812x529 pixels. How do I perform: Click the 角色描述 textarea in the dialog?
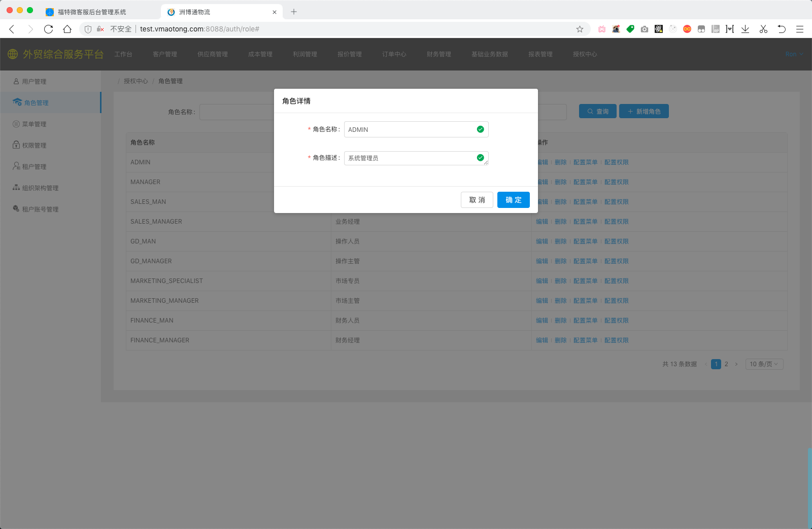[416, 158]
